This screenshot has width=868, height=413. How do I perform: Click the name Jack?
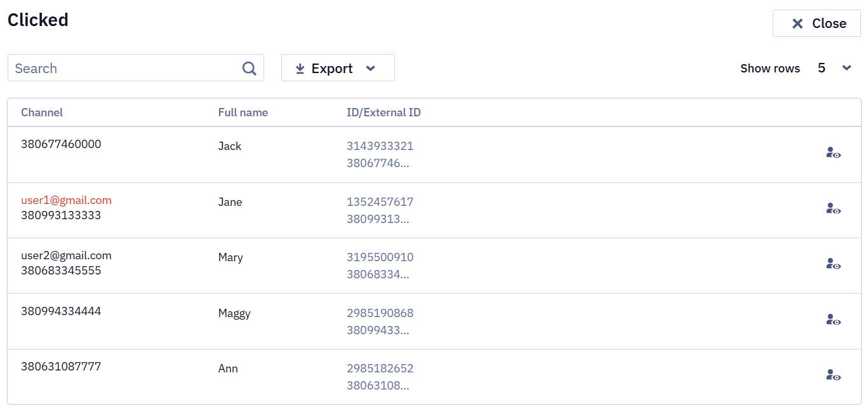point(230,146)
